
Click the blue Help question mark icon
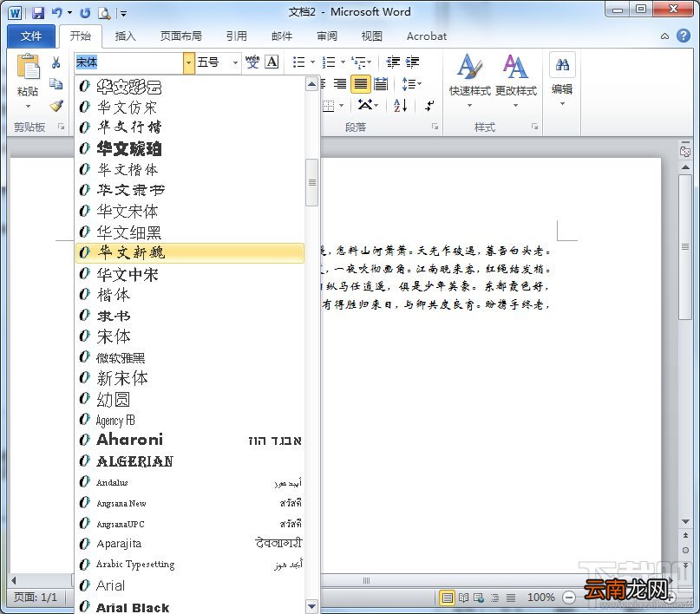pyautogui.click(x=684, y=36)
